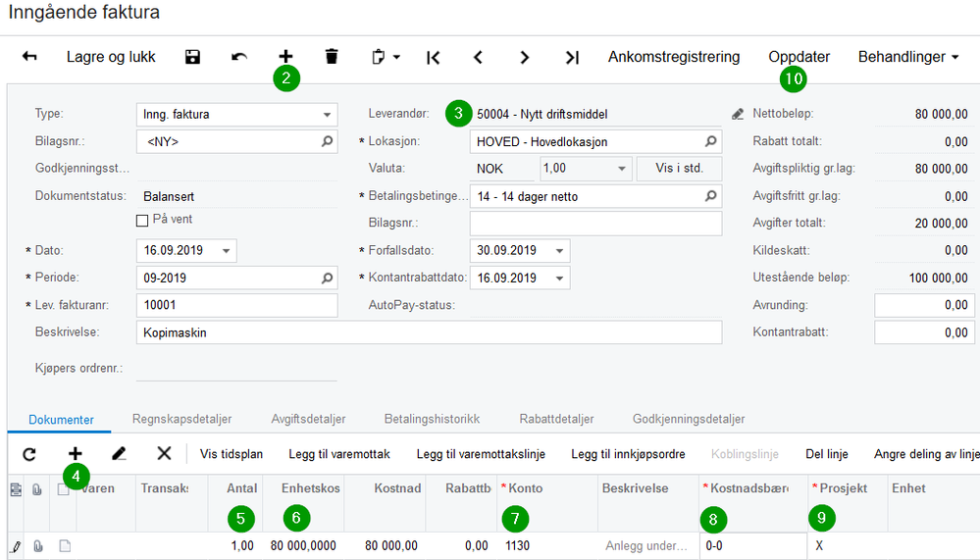Go to the last record icon
Image resolution: width=980 pixels, height=560 pixels.
point(572,58)
